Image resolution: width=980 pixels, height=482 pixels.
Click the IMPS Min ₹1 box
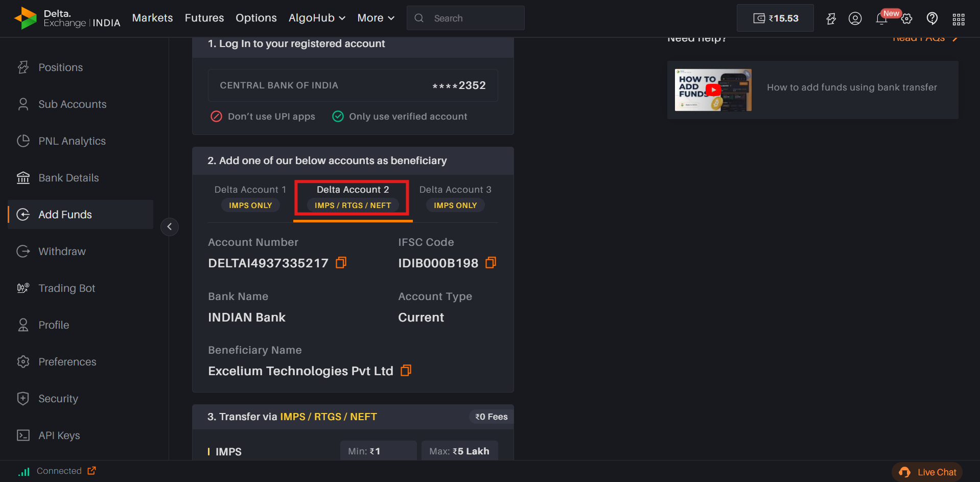coord(378,451)
